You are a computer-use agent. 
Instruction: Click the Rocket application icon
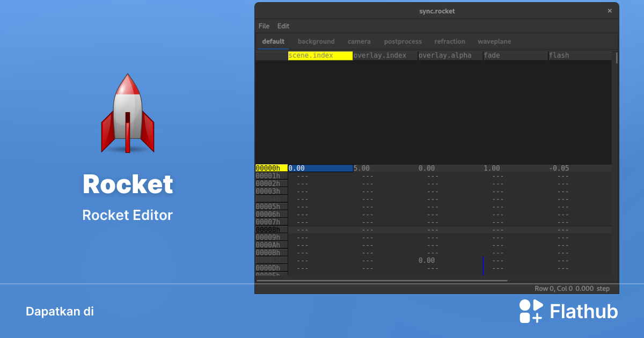pyautogui.click(x=127, y=114)
